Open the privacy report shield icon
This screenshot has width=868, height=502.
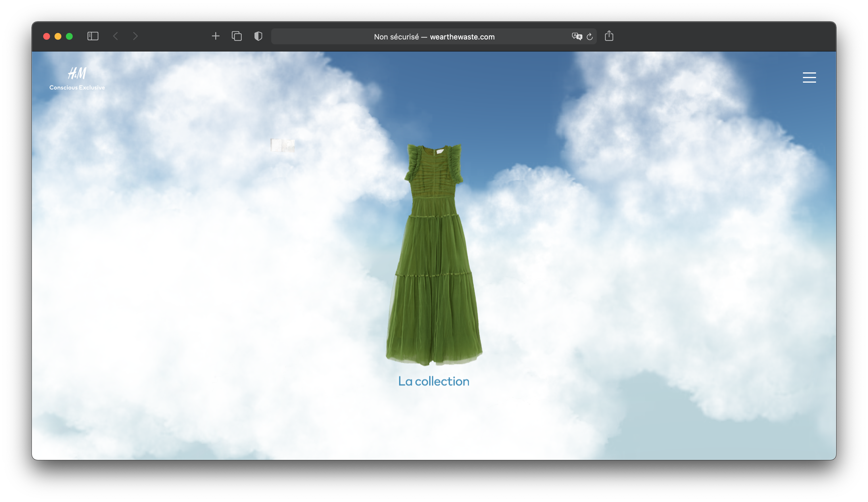pos(258,36)
